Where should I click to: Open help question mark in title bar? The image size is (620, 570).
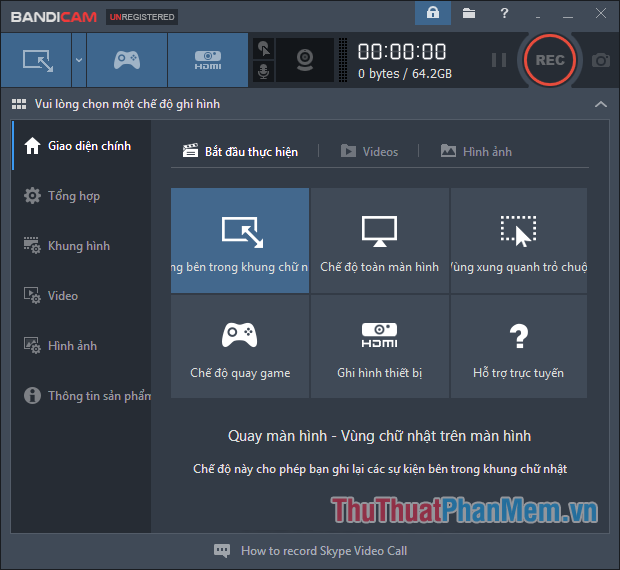(x=504, y=13)
